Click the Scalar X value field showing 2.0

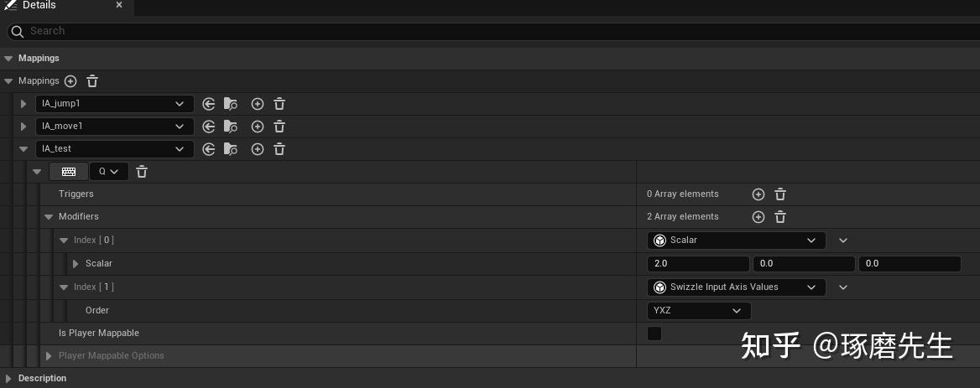point(698,264)
